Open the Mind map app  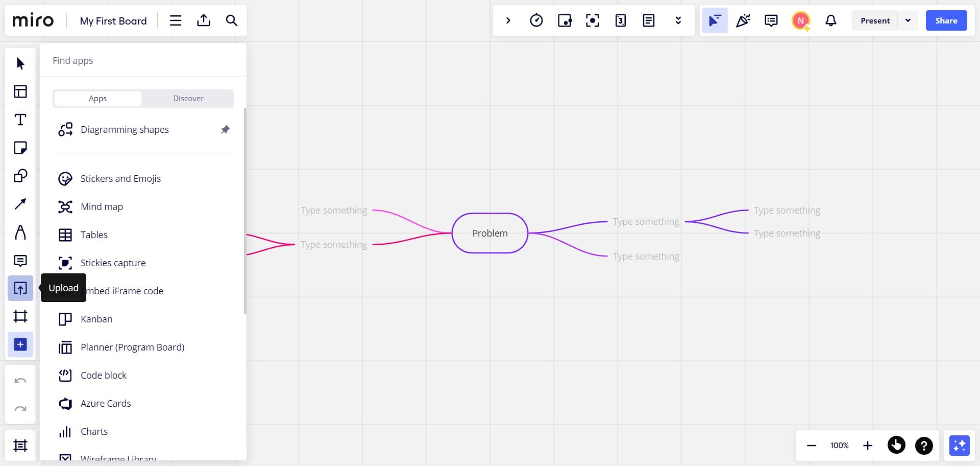click(102, 206)
